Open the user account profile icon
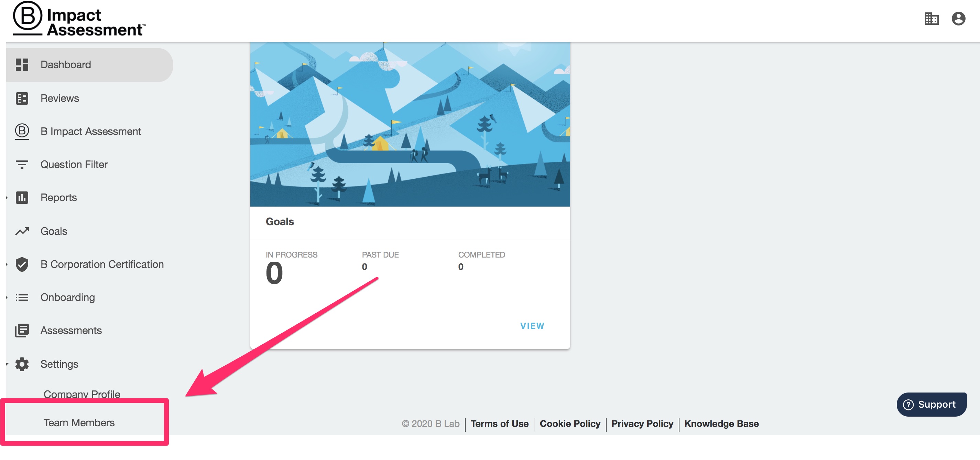The image size is (980, 460). pos(958,19)
